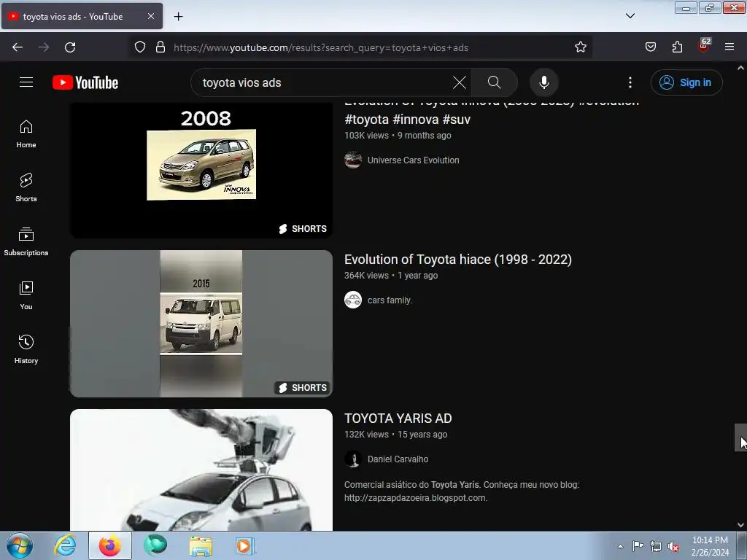This screenshot has height=560, width=747.
Task: Switch to Firefox in taskbar
Action: [x=109, y=545]
